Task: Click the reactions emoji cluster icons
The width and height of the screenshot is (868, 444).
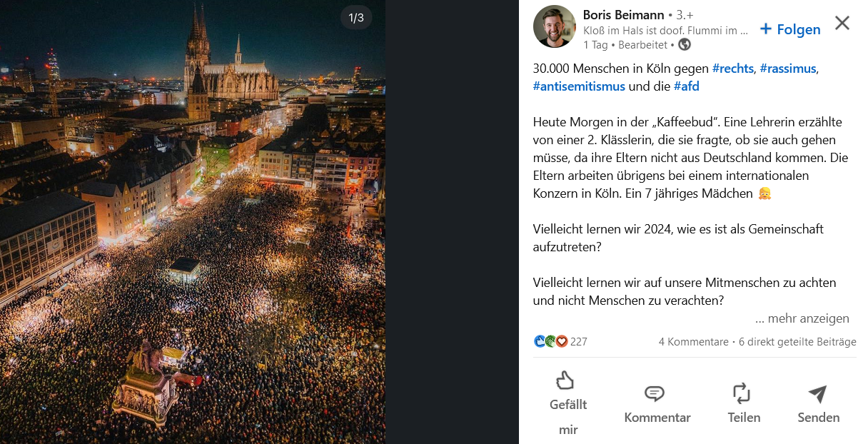Action: point(550,341)
